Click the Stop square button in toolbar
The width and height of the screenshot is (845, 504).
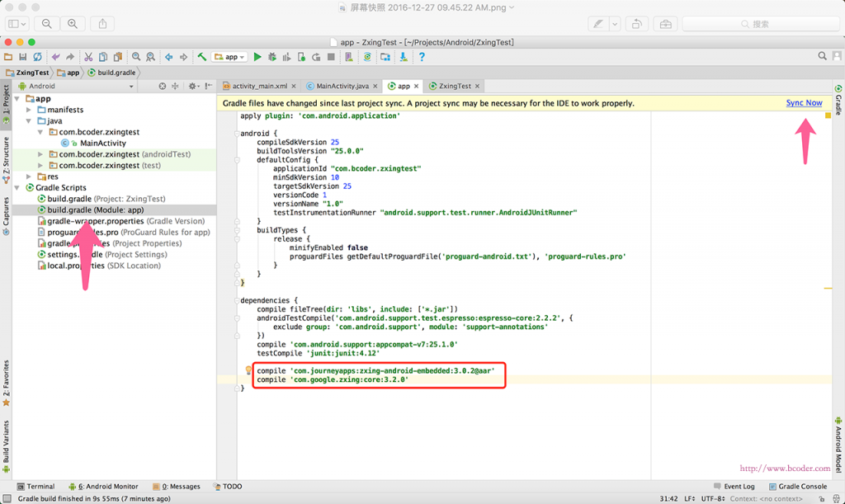pyautogui.click(x=331, y=57)
